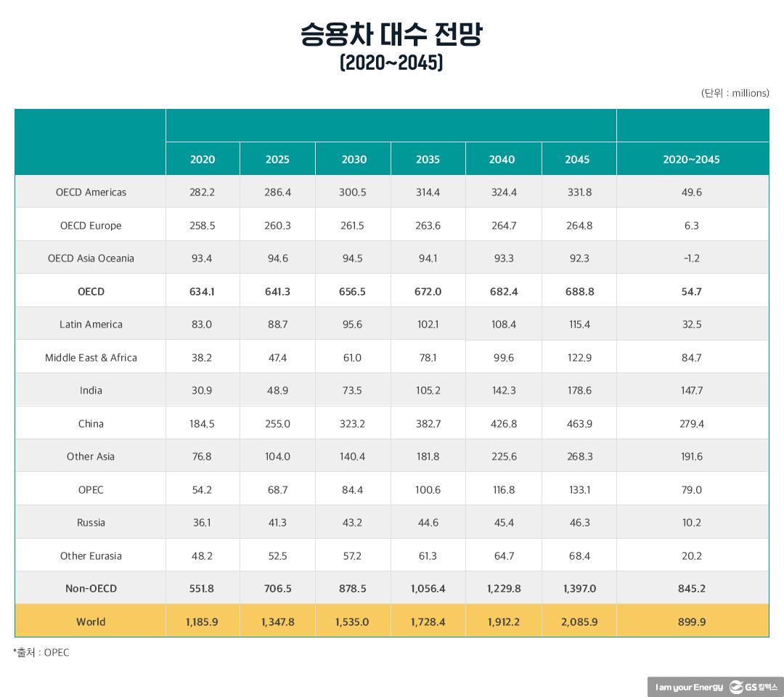Click the 2020 column header
This screenshot has height=697, width=784.
click(x=203, y=158)
